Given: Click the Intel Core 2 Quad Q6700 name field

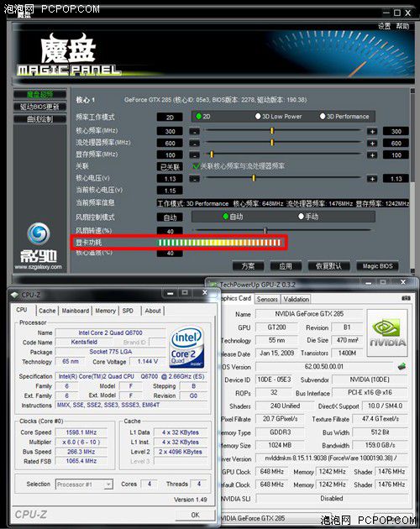Looking at the screenshot, I should coord(110,333).
